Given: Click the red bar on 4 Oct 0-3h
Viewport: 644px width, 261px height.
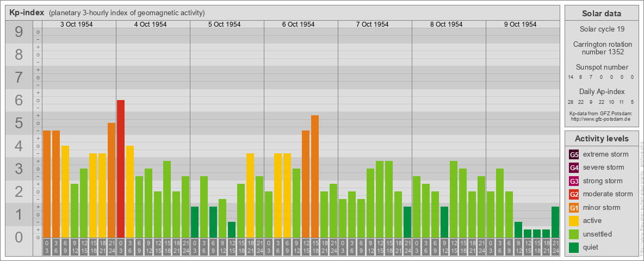Looking at the screenshot, I should pos(121,169).
